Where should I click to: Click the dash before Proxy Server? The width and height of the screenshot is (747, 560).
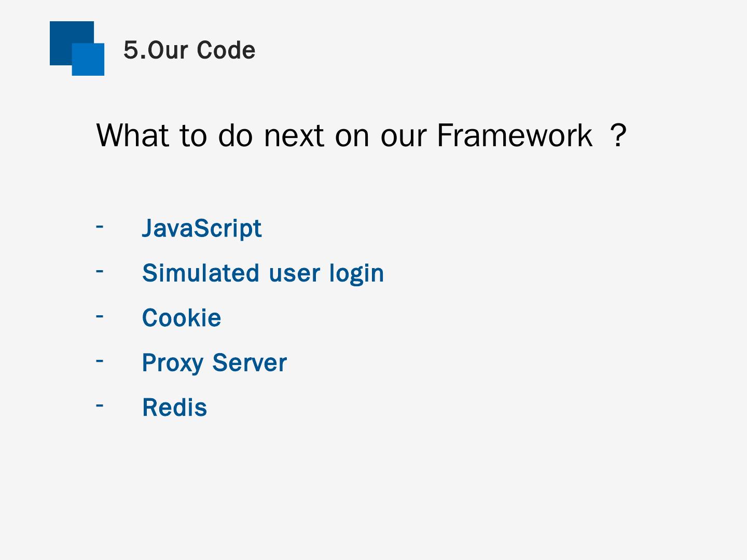click(x=100, y=360)
